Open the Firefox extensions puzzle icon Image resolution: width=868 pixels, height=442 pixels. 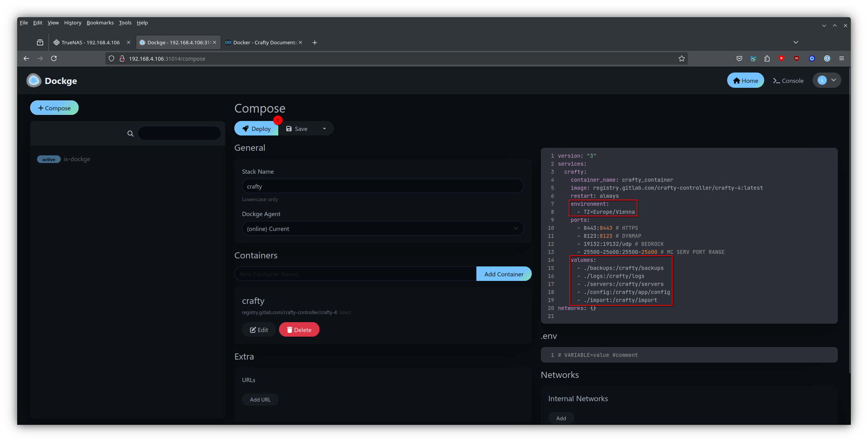767,58
